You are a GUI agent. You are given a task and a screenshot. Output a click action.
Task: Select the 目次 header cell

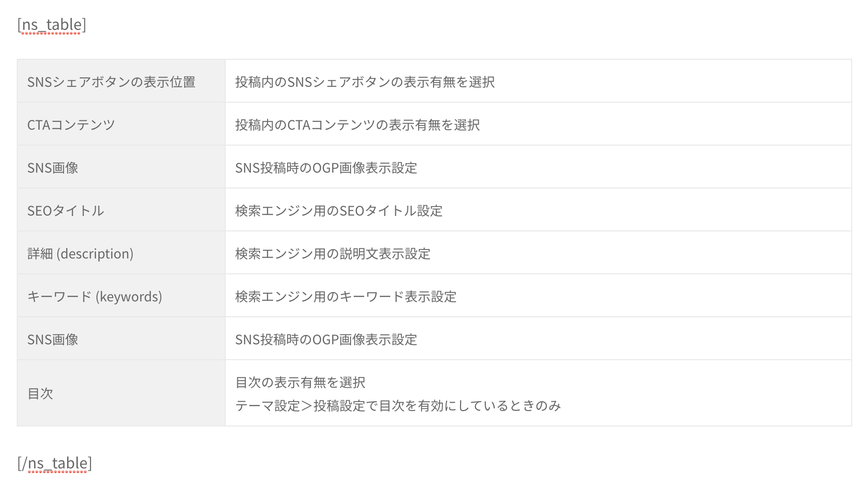coord(41,394)
